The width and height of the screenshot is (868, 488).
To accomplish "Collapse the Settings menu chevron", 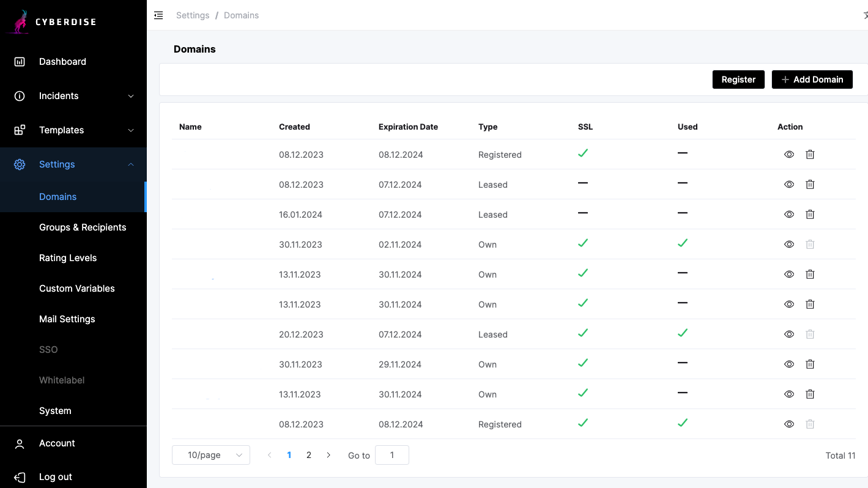I will click(131, 165).
